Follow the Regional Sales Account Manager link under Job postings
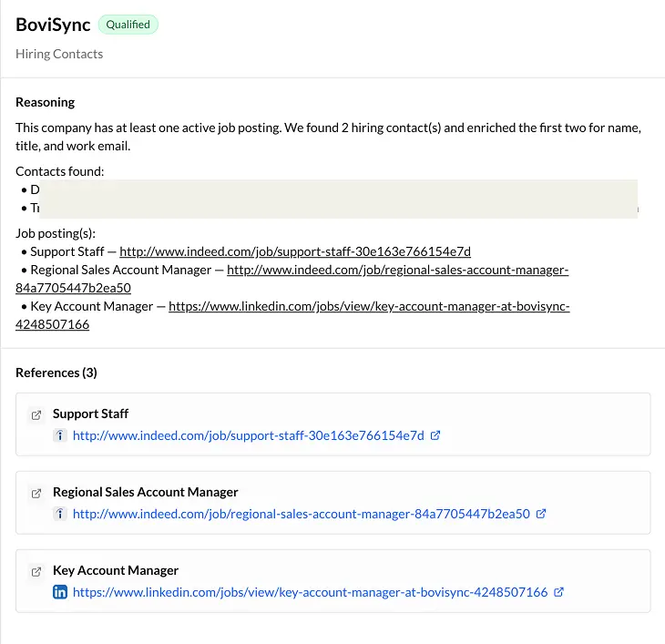Image resolution: width=665 pixels, height=644 pixels. [397, 270]
